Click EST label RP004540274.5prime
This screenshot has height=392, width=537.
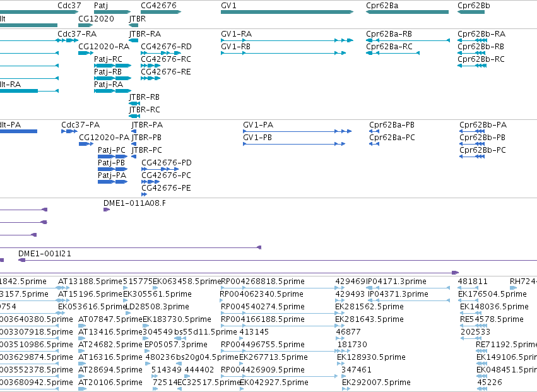click(x=263, y=307)
